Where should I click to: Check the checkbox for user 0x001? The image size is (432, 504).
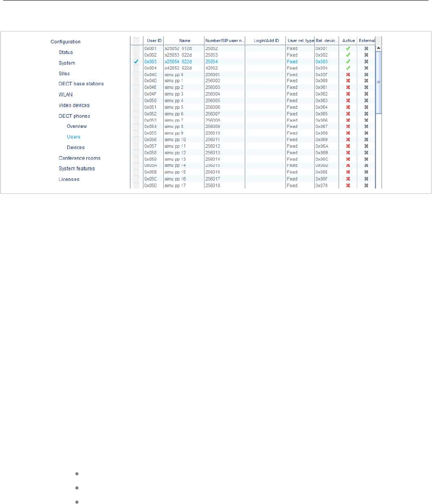136,49
